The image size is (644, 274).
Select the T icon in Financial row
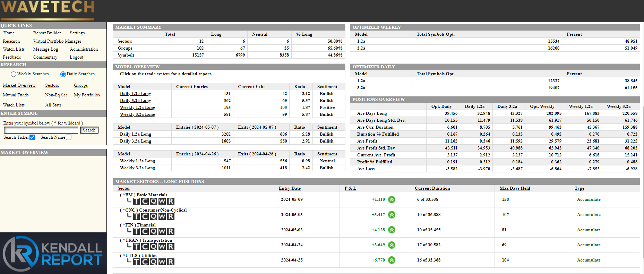click(137, 231)
